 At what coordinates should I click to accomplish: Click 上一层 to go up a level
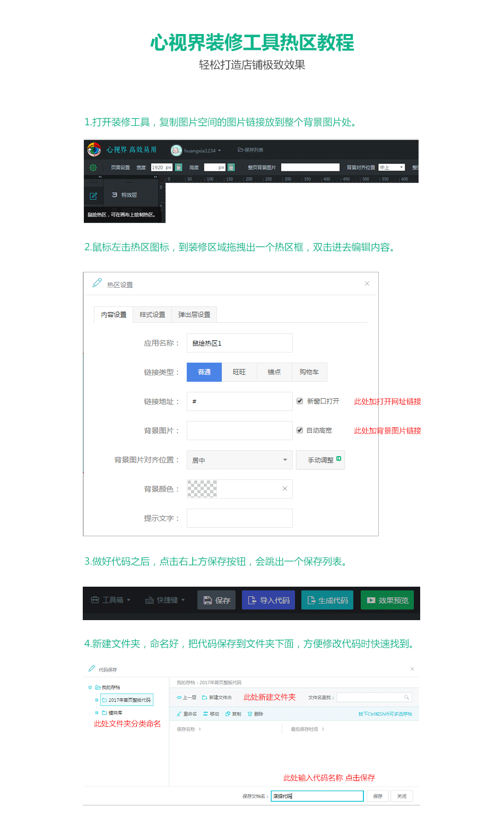click(x=186, y=697)
